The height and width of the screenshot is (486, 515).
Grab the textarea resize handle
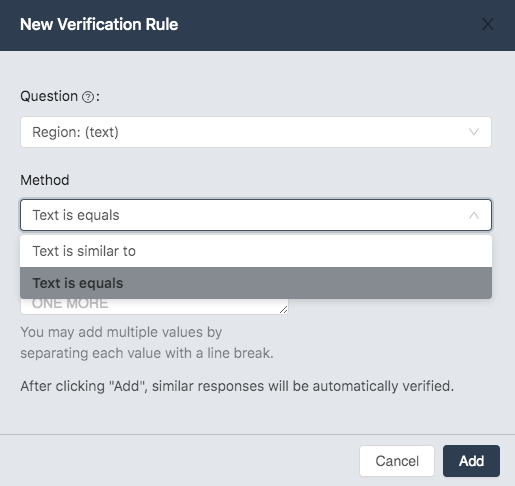[x=284, y=310]
